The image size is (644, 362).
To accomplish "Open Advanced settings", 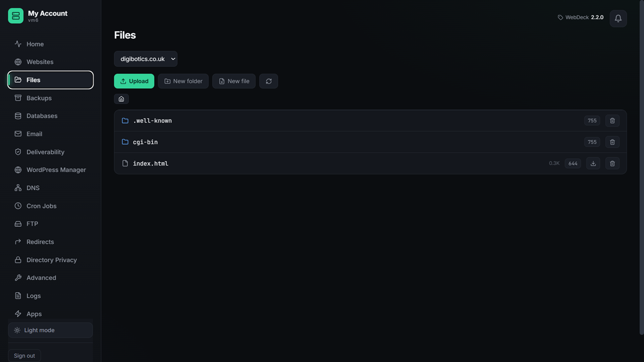I will click(50, 278).
